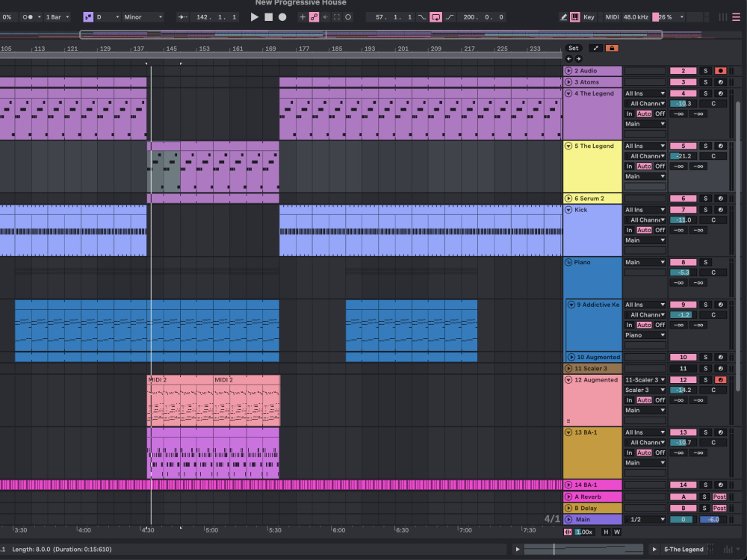Solo the 3 Atoms track
This screenshot has height=560, width=747.
[x=706, y=82]
